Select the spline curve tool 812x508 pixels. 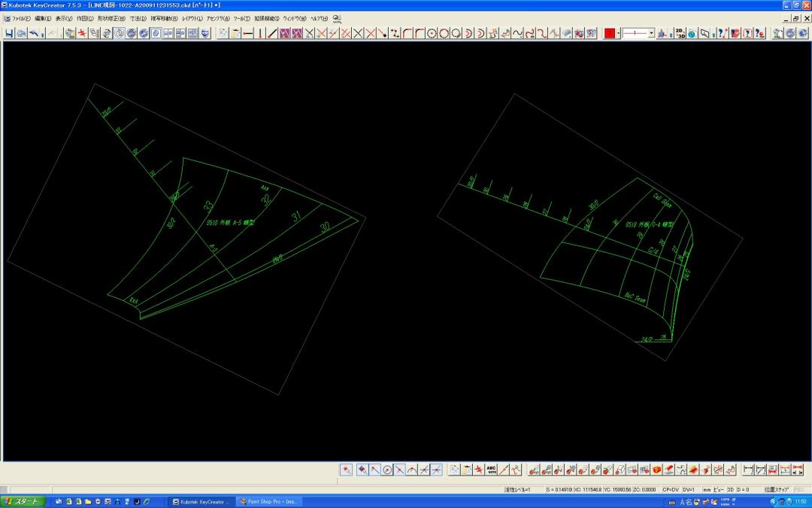[518, 33]
